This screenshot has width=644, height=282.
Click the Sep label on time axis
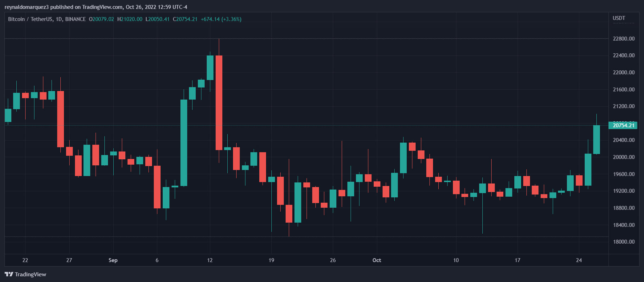113,260
